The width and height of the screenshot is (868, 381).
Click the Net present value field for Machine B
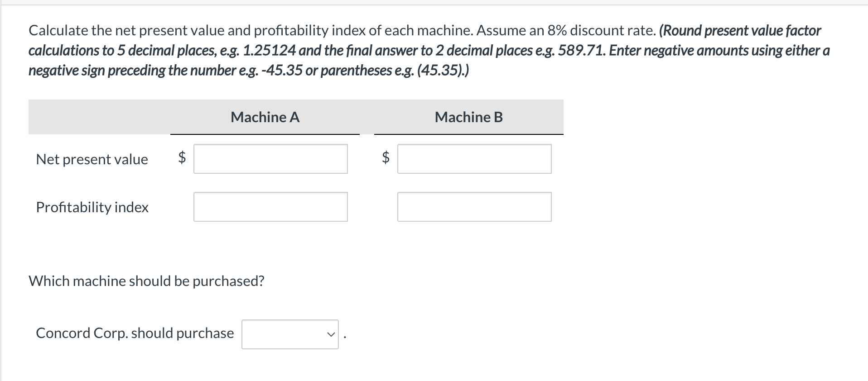(x=474, y=158)
